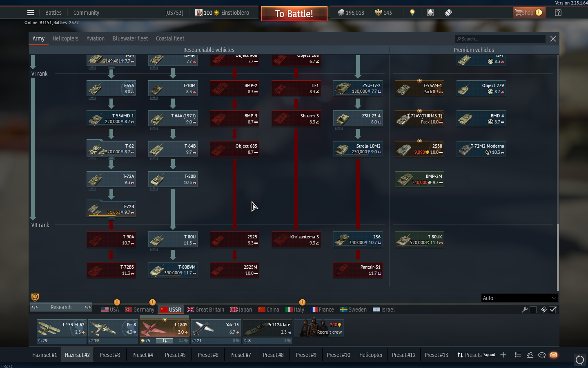Click the Presets up-down arrows icon
The image size is (588, 368).
click(460, 355)
